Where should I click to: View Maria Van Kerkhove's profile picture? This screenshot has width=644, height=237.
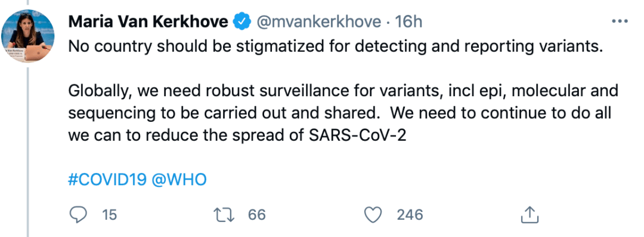(x=28, y=36)
